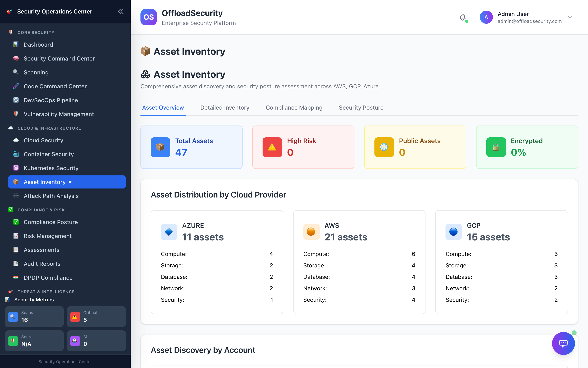This screenshot has width=588, height=368.
Task: Open Audit Reports
Action: point(67,264)
